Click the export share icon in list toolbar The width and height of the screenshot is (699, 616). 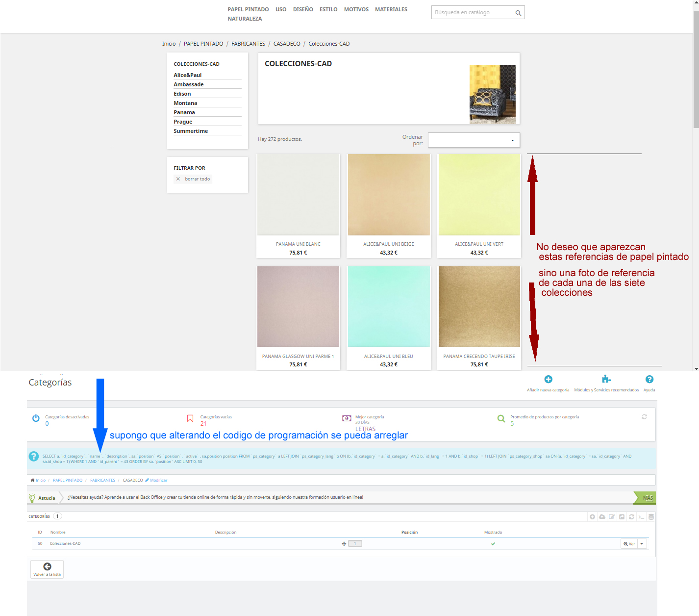coord(622,516)
